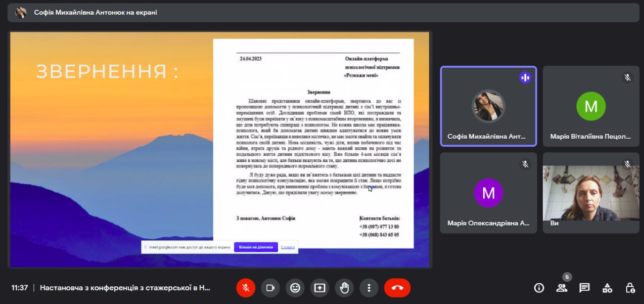Click the meeting title "Настановча з конференція"
This screenshot has height=304, width=644.
click(125, 288)
